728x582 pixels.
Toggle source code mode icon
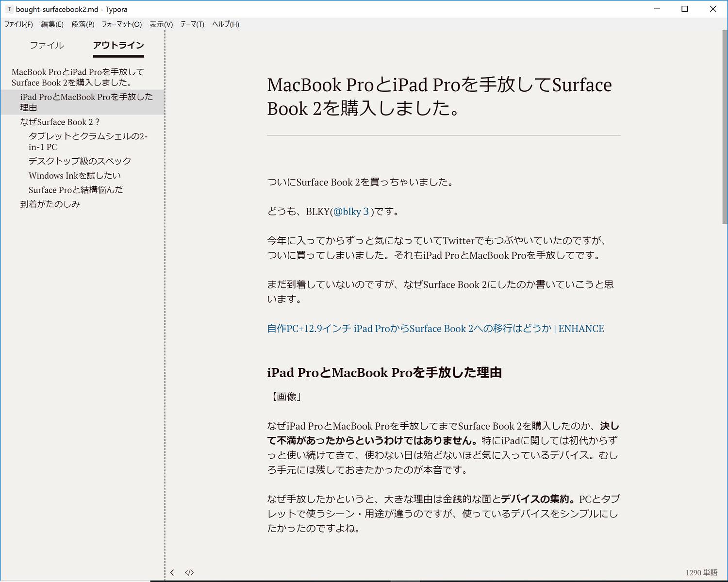(189, 572)
